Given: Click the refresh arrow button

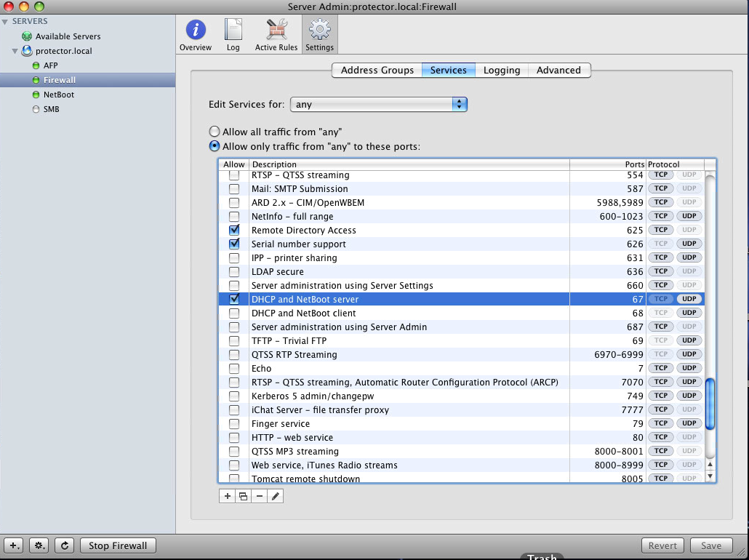Looking at the screenshot, I should point(65,545).
